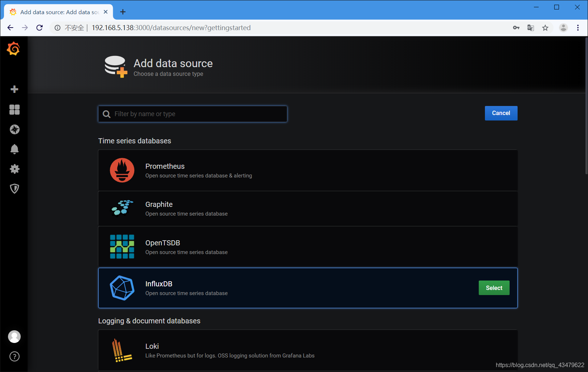Click the browser address bar URL

[x=171, y=28]
